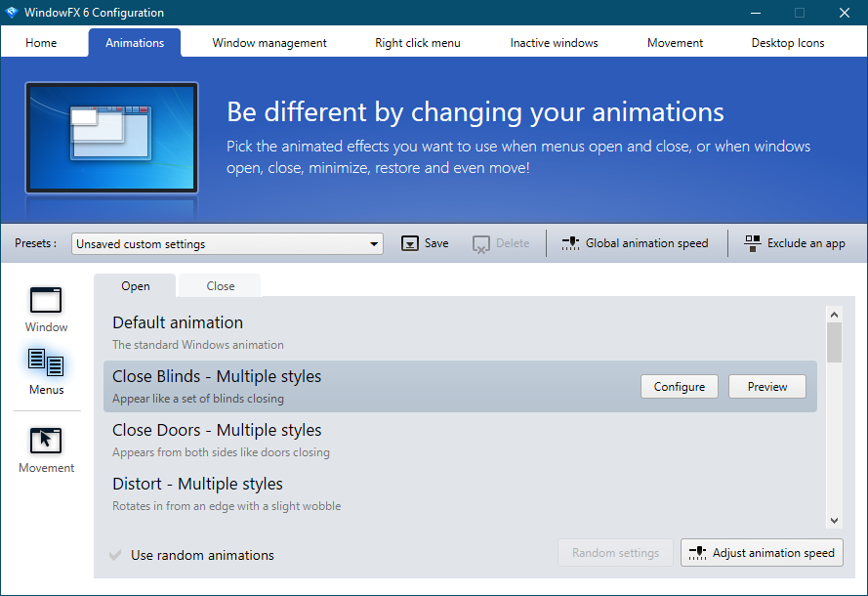Open the Movement top tab
This screenshot has height=596, width=868.
(675, 43)
